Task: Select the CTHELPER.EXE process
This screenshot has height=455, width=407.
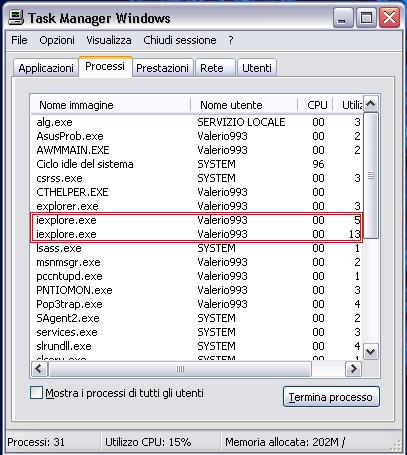Action: point(197,192)
